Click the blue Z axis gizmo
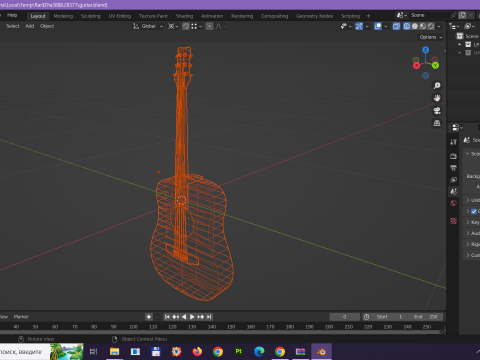480x360 pixels. [x=425, y=50]
